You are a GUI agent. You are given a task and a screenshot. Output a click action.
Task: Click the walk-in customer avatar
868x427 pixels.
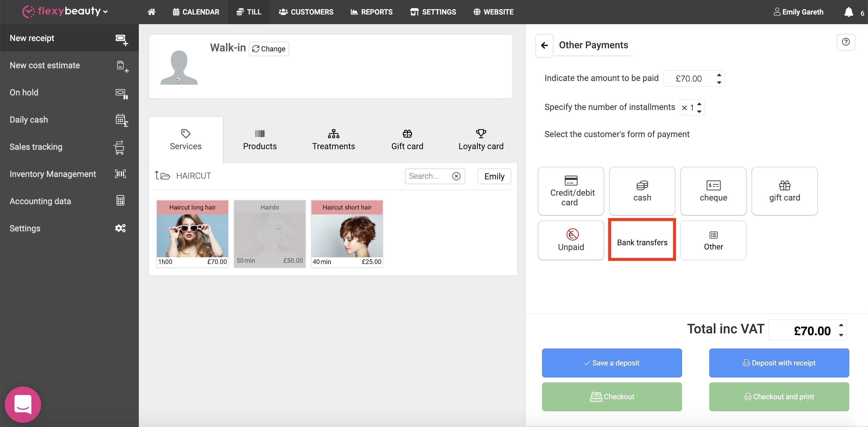point(179,67)
